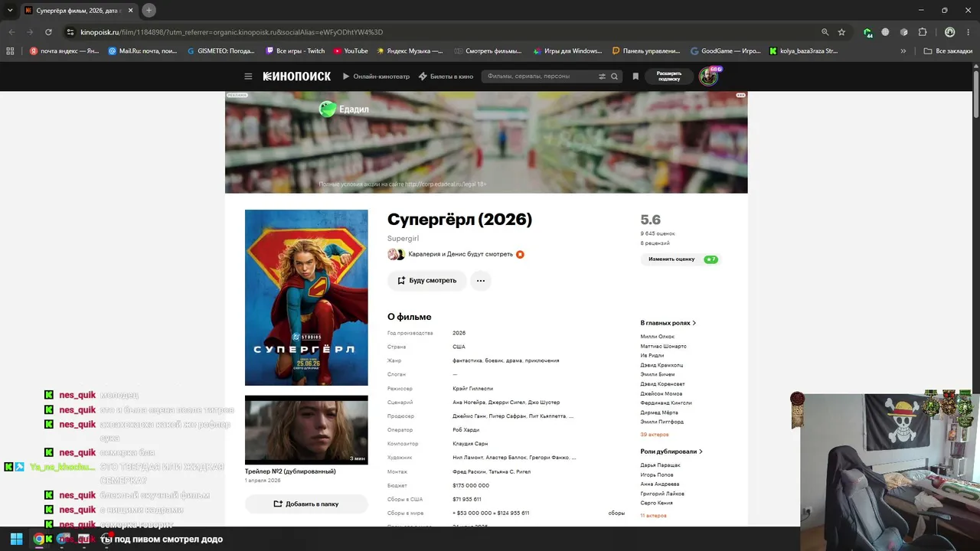Screen dimensions: 980x551
Task: Open director Крэйг Гиллеспи link
Action: 473,389
